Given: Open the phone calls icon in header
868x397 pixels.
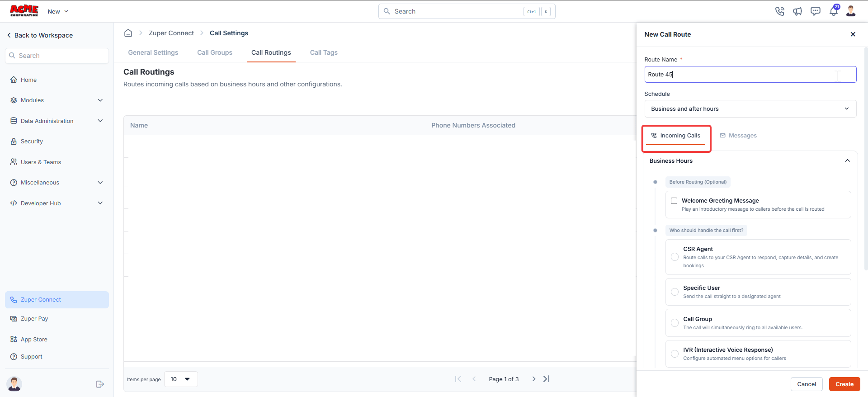Looking at the screenshot, I should tap(779, 11).
